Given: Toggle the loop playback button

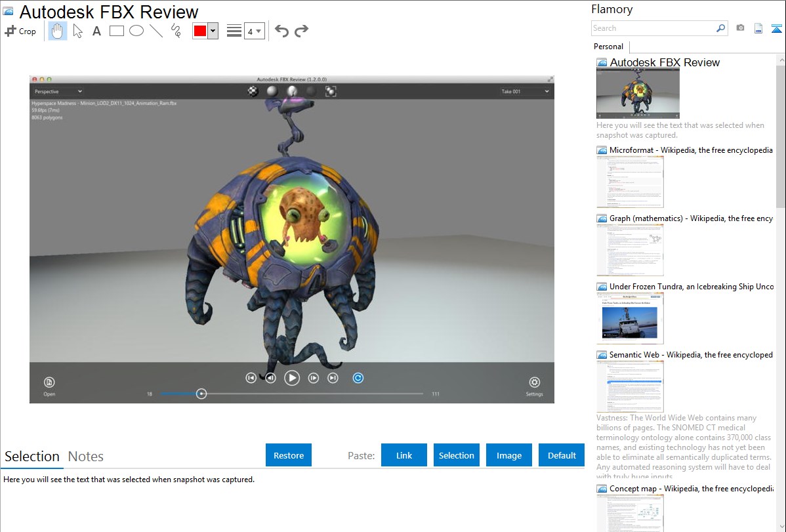Looking at the screenshot, I should 358,378.
